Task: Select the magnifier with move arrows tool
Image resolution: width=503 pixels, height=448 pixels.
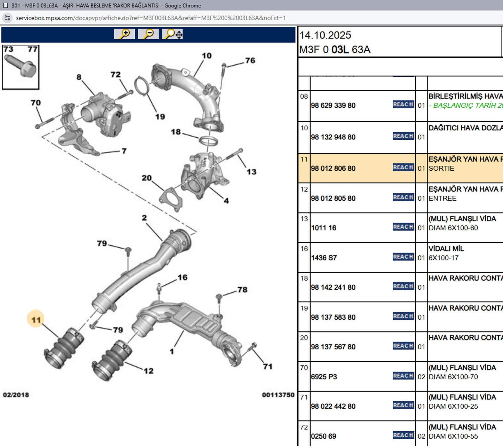Action: [x=172, y=34]
